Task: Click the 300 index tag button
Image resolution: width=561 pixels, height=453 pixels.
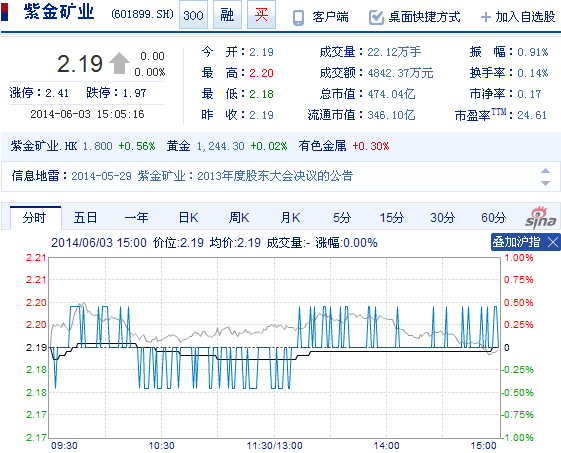Action: pos(193,15)
